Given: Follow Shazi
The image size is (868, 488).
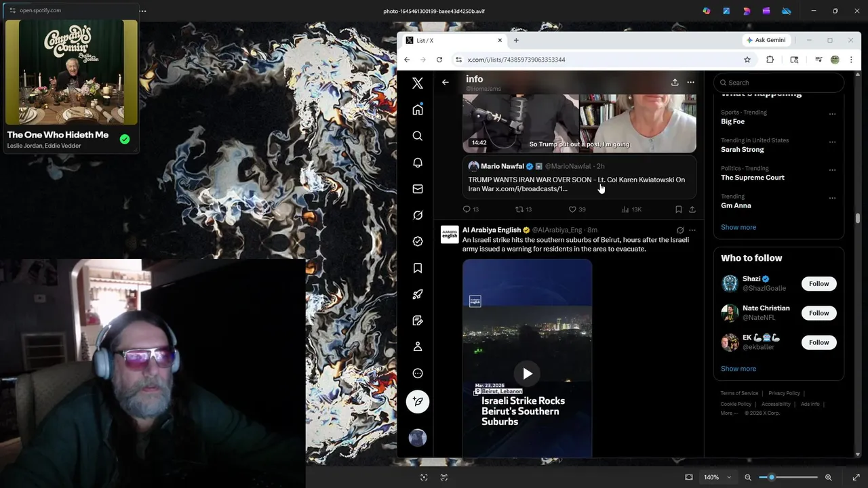Looking at the screenshot, I should coord(818,284).
